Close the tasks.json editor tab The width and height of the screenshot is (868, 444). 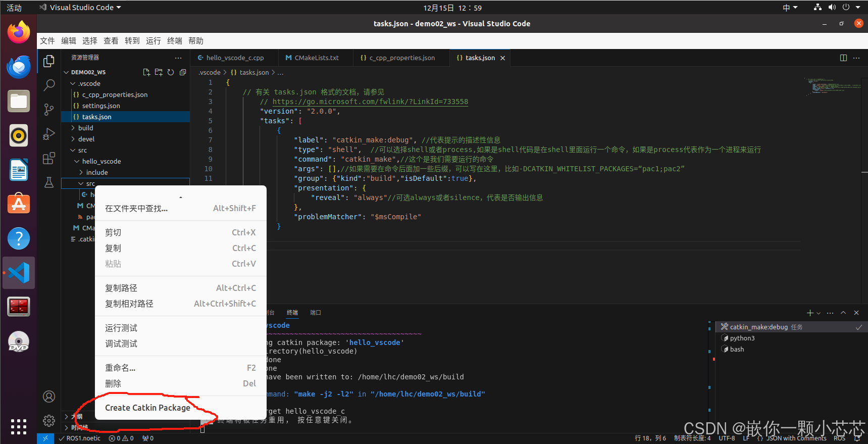coord(502,58)
